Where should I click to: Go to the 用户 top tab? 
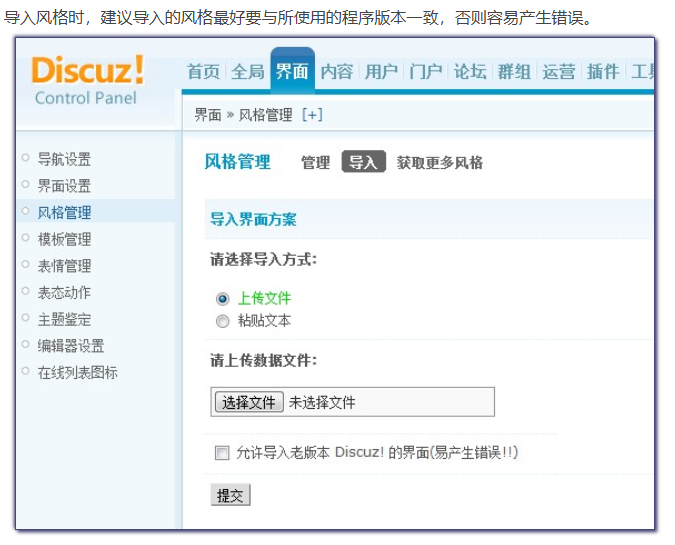point(381,71)
